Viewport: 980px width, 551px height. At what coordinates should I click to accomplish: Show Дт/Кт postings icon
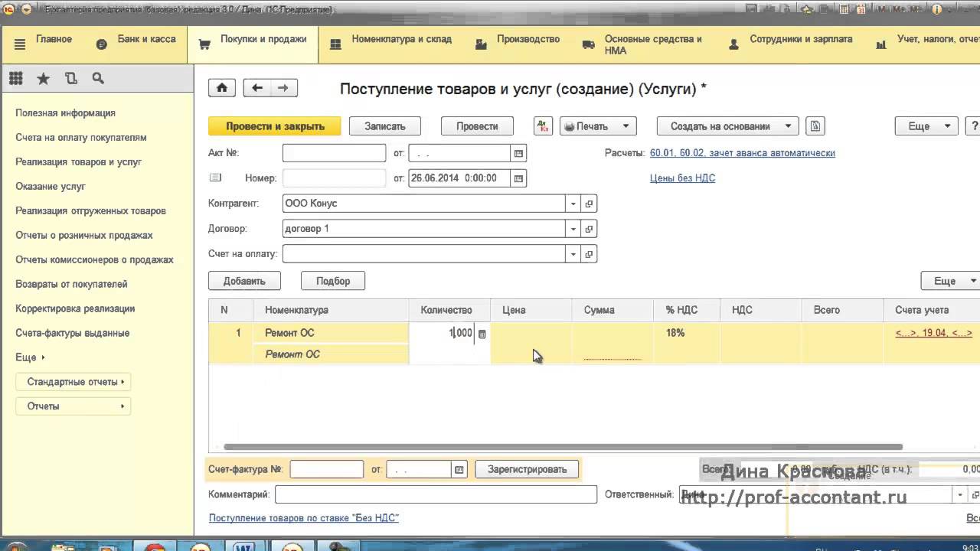543,126
